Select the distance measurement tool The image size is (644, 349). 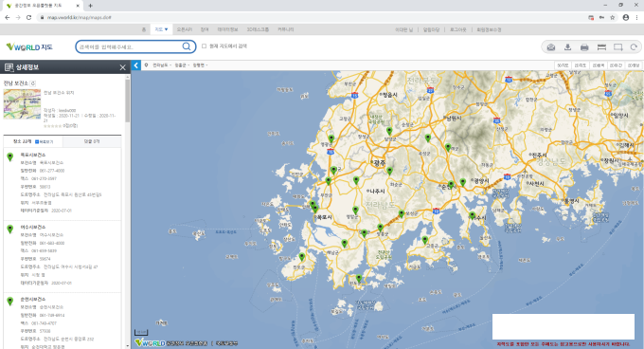click(x=601, y=47)
